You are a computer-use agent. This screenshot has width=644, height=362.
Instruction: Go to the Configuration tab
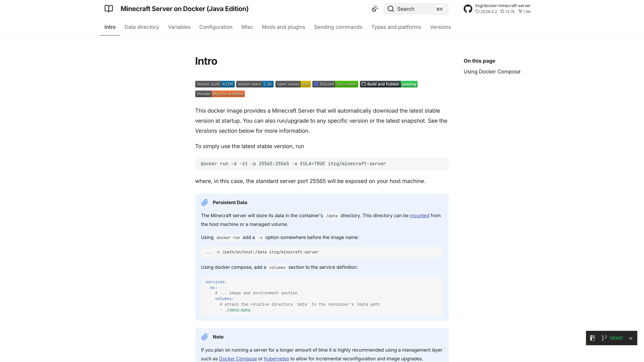click(x=216, y=27)
